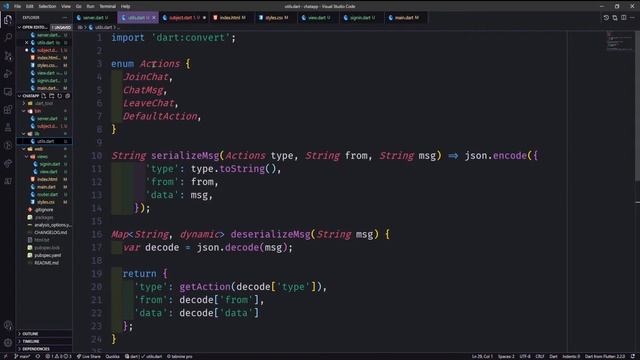Click errors and warnings count in status bar
Viewport: 640px width, 360px height.
58,356
